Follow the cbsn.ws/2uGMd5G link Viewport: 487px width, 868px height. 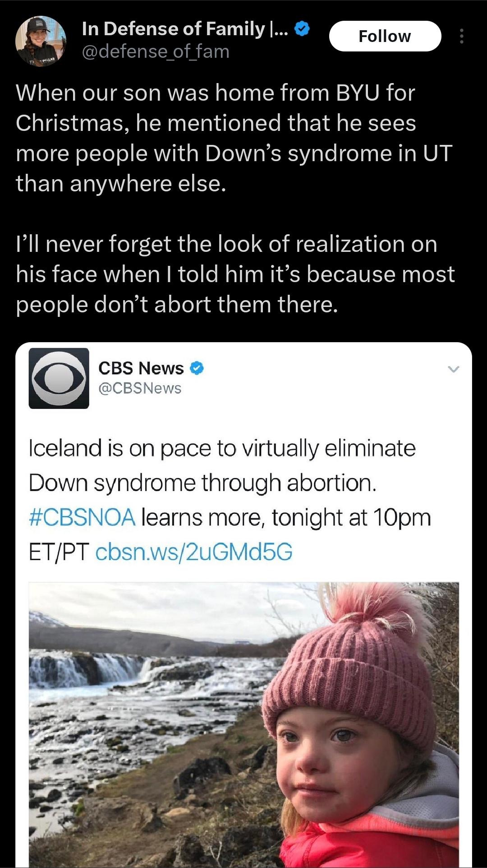[x=194, y=552]
